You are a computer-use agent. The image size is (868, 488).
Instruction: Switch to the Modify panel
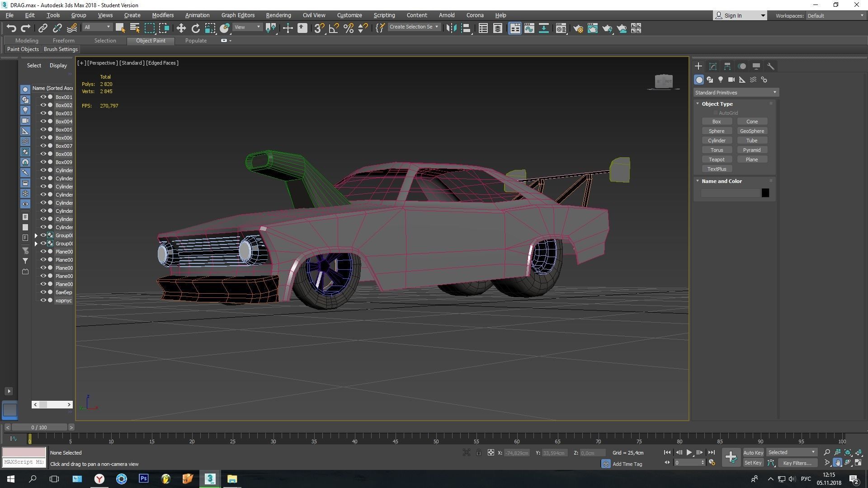point(712,66)
